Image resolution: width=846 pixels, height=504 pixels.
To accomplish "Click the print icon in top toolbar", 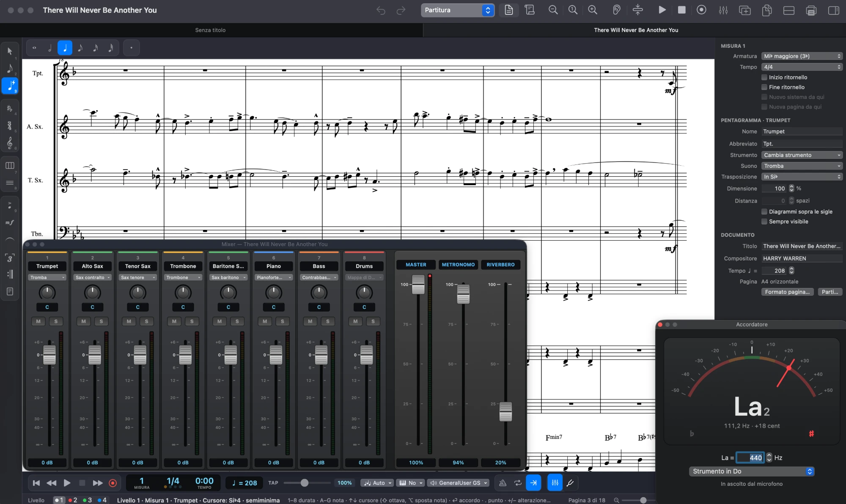I will pos(811,10).
